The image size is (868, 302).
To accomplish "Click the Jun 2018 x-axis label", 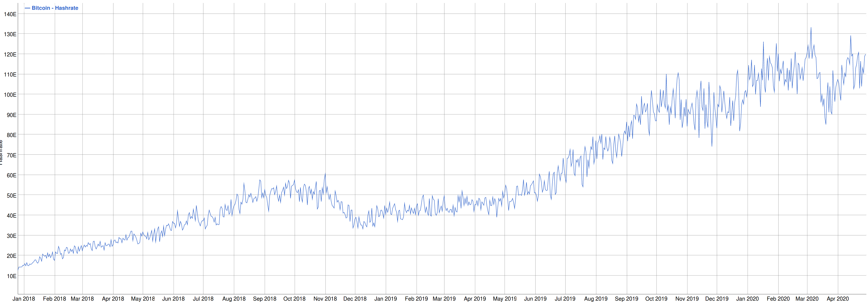I will coord(173,299).
